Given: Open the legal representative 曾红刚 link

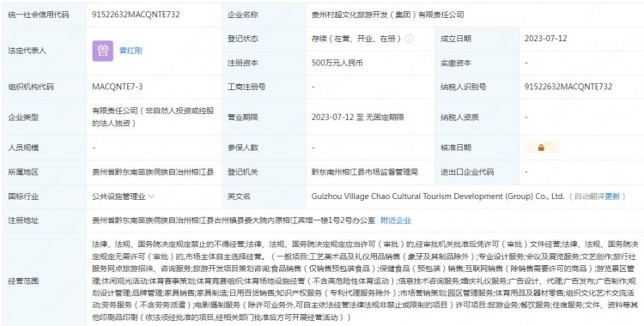Looking at the screenshot, I should click(x=131, y=51).
